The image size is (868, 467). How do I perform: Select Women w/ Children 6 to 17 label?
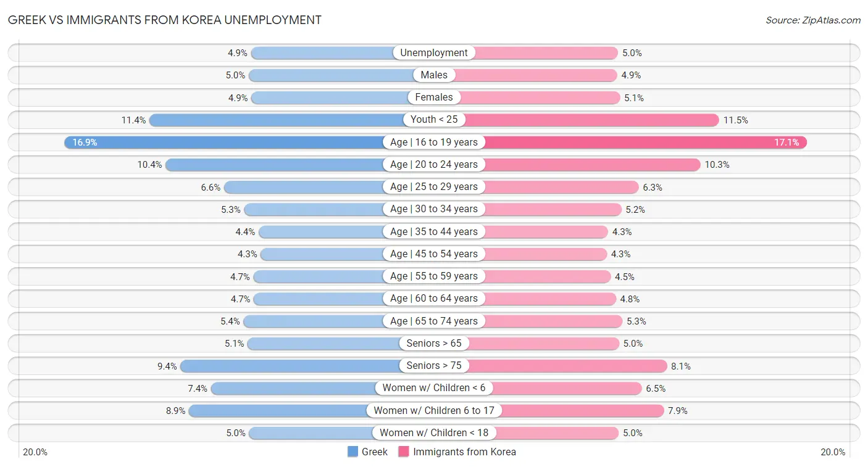pos(434,410)
